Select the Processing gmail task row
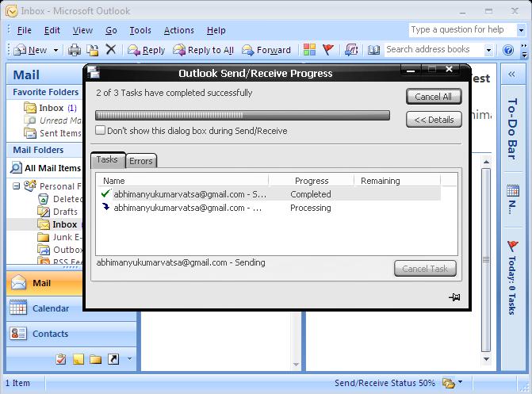This screenshot has height=394, width=532. coord(269,208)
